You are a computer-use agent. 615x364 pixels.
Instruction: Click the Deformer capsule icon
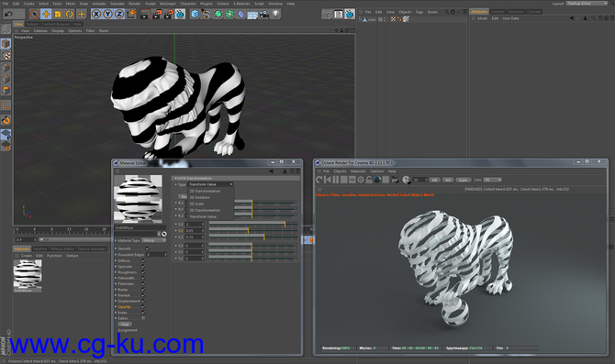(x=240, y=14)
